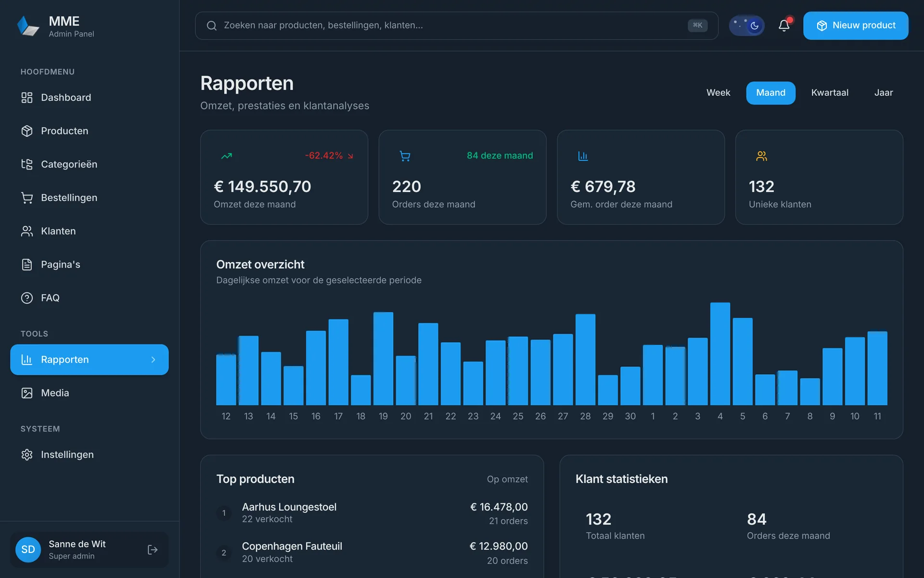Open Media in the Tools section

90,393
